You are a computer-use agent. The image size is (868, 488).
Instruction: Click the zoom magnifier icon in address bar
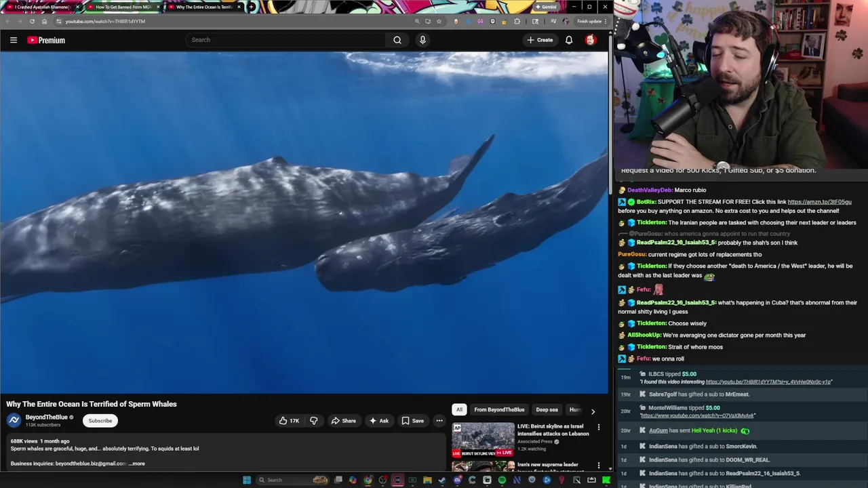(x=417, y=21)
